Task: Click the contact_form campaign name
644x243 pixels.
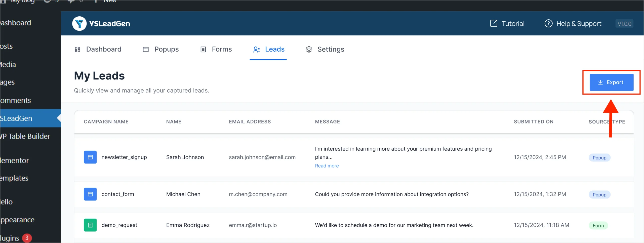Action: (x=118, y=194)
